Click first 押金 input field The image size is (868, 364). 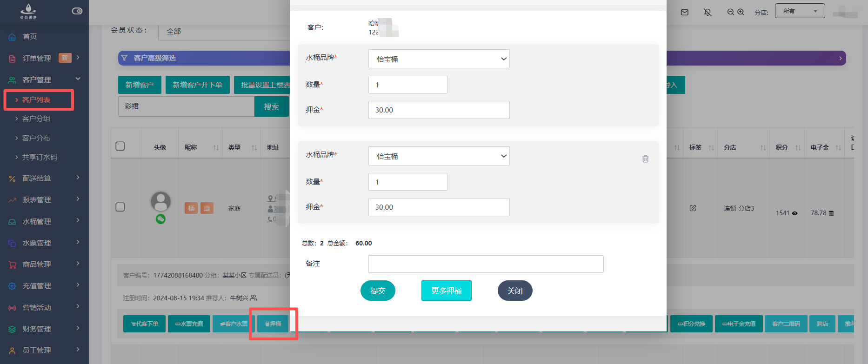point(439,110)
